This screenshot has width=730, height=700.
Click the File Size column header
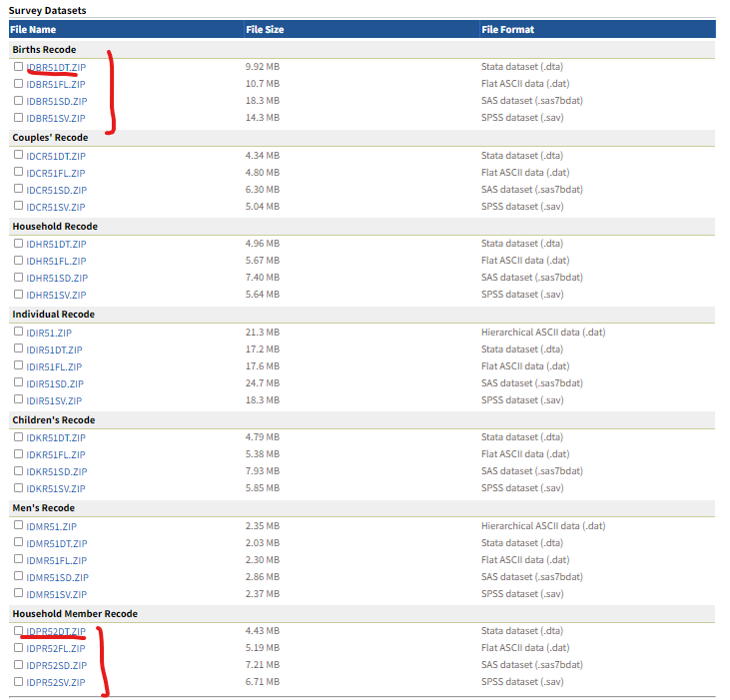(265, 30)
